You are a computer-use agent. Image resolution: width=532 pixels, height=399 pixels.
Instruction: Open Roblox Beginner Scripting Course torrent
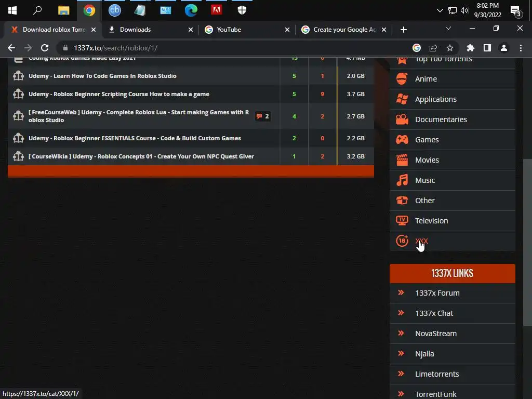click(119, 94)
